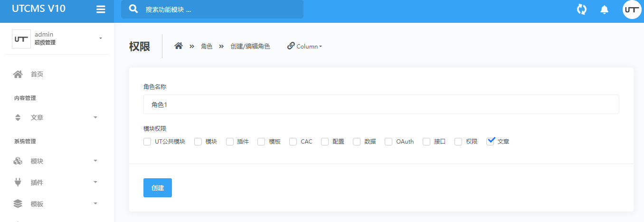The image size is (644, 222).
Task: Go to 角色 in the breadcrumb
Action: [x=207, y=47]
